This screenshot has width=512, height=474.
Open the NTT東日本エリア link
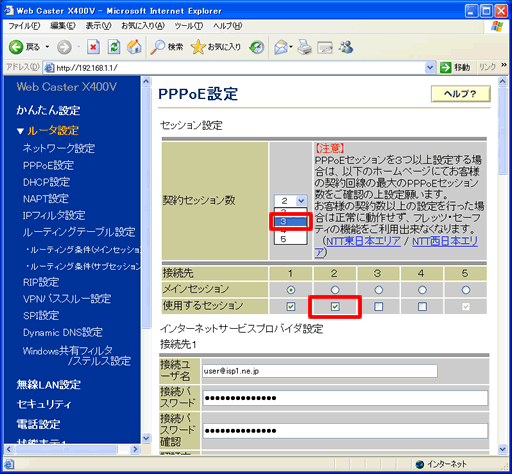coord(363,241)
